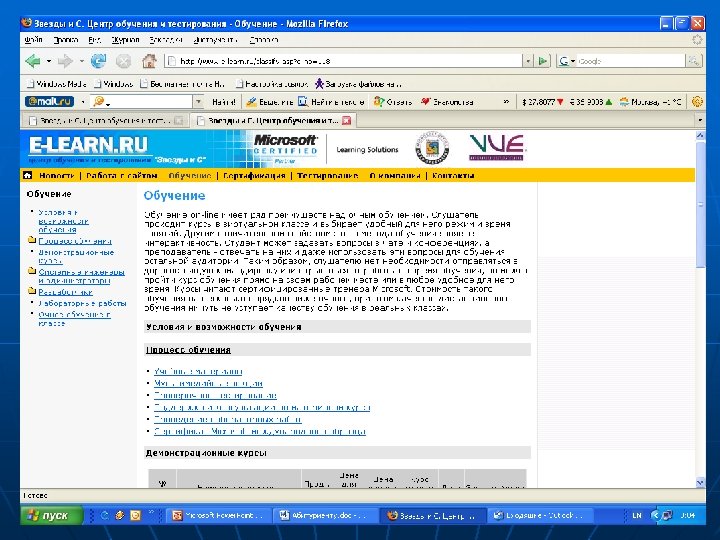
Task: Click the home icon in yellow navigation
Action: click(x=28, y=175)
